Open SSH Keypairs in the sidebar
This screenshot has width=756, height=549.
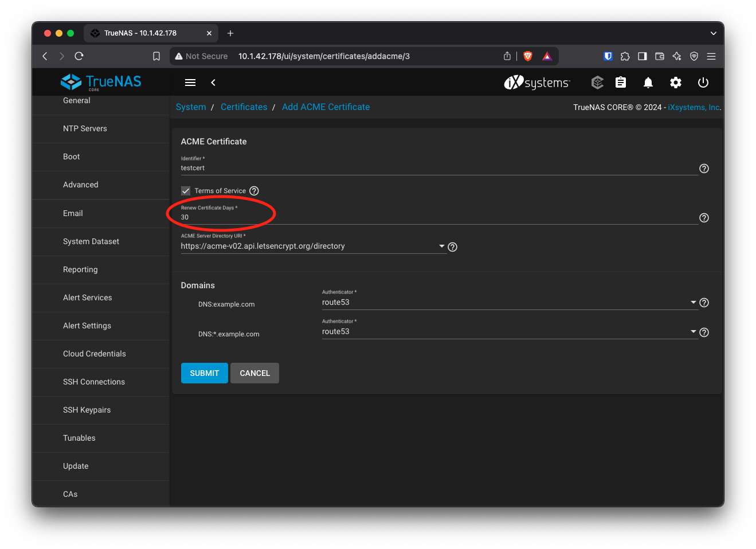pyautogui.click(x=101, y=410)
